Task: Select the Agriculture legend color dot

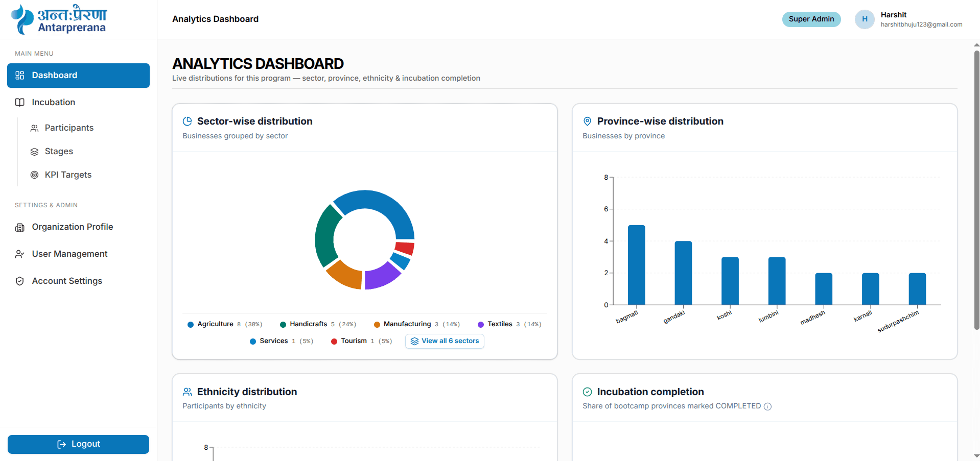Action: tap(191, 325)
